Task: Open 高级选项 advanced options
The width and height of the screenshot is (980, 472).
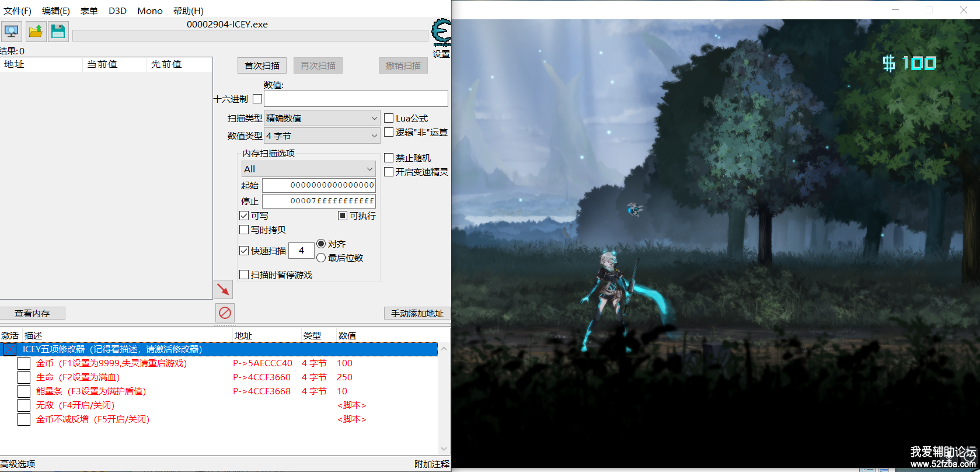Action: 18,464
